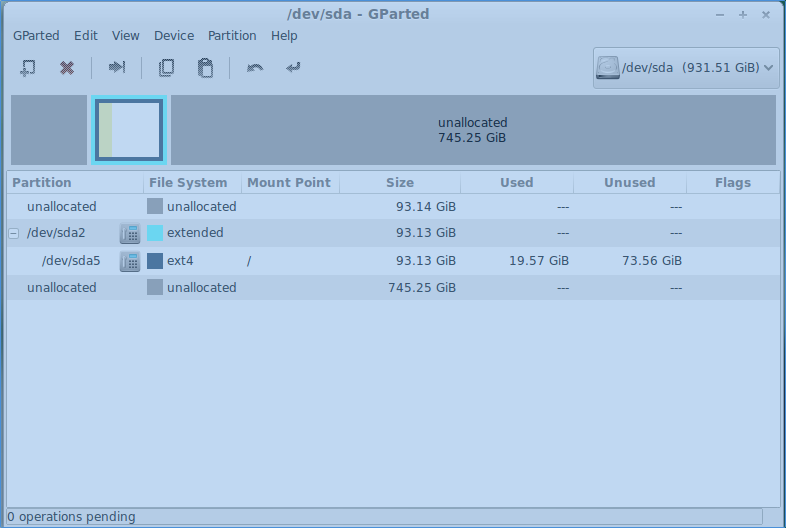Click the hard disk icon in device selector
The image size is (786, 528).
(608, 68)
